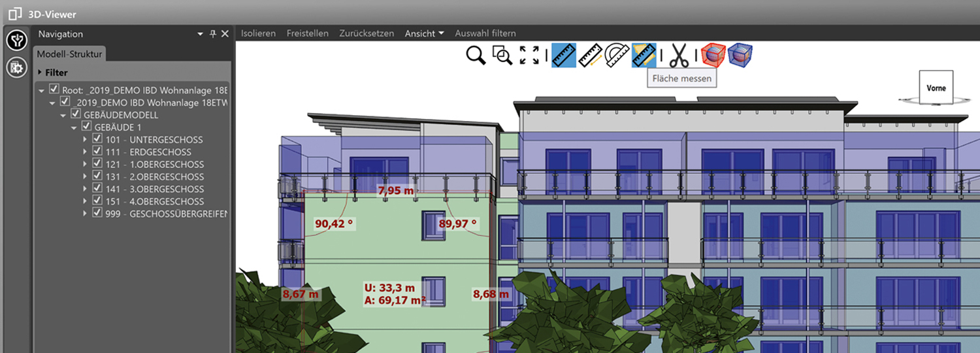
Task: Open the Ansicht dropdown menu
Action: coord(424,33)
